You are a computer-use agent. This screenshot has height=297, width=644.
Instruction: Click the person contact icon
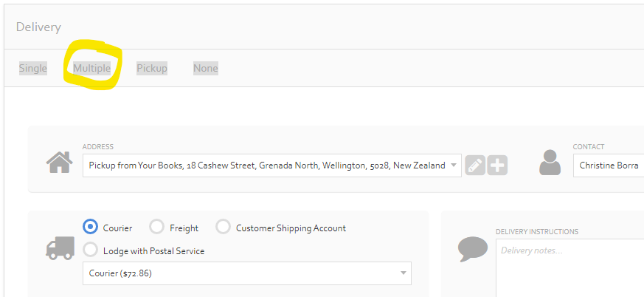[x=550, y=162]
